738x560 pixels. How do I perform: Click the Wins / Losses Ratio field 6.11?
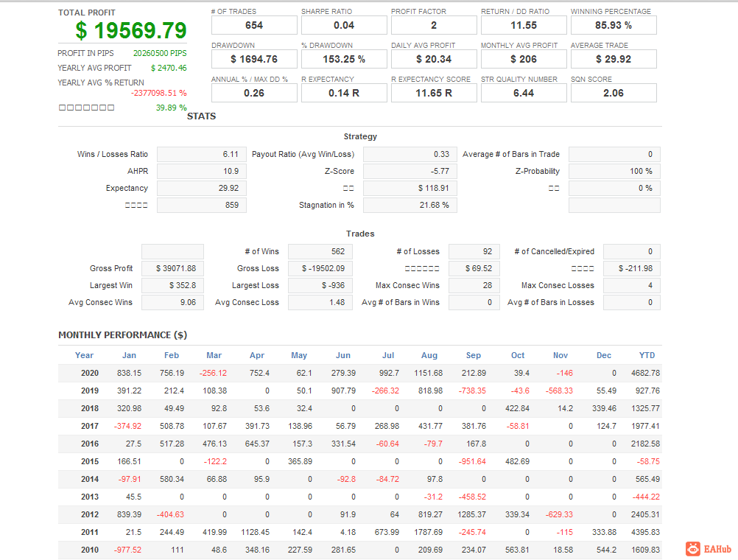click(202, 155)
